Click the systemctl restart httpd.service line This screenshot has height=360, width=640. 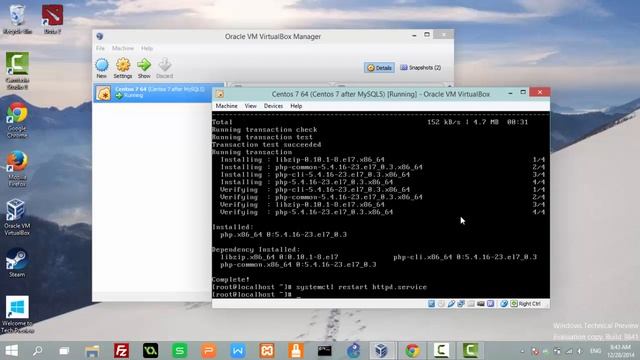point(320,287)
